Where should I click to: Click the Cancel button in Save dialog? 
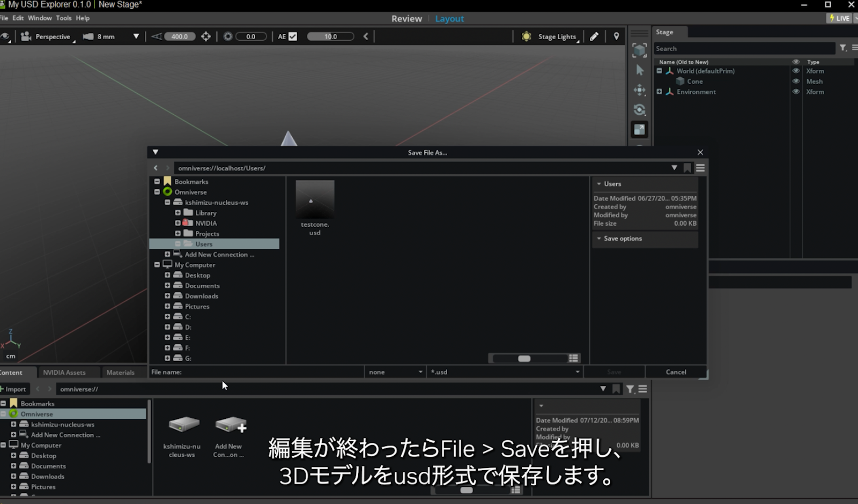pyautogui.click(x=676, y=372)
